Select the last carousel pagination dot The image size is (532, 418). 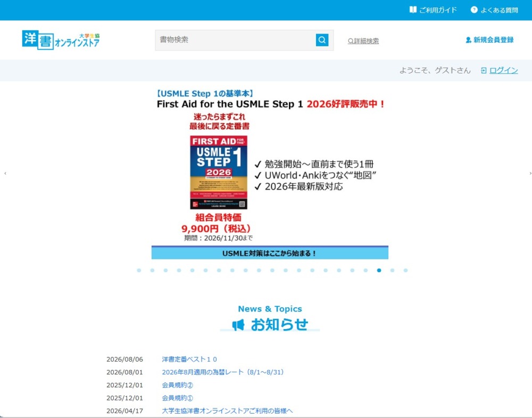(405, 271)
